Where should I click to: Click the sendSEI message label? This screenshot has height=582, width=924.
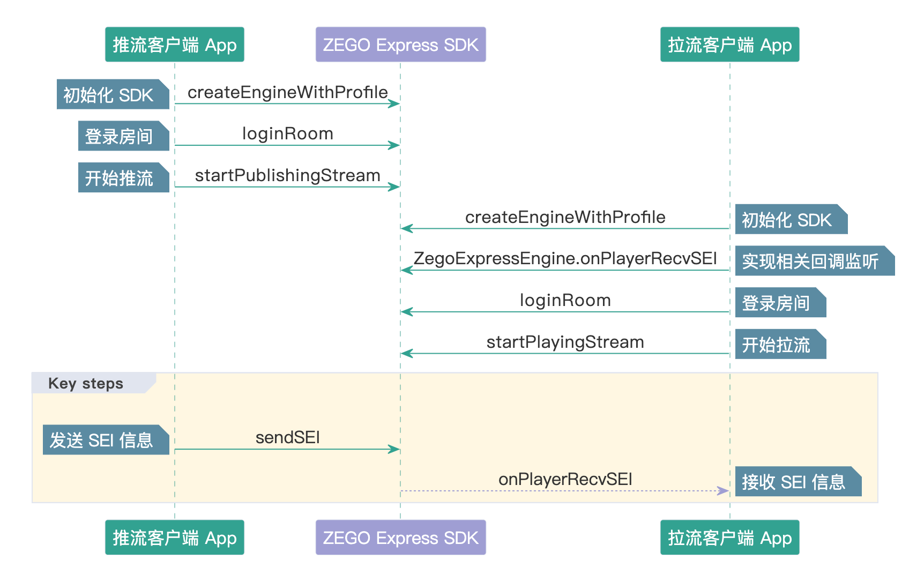287,437
